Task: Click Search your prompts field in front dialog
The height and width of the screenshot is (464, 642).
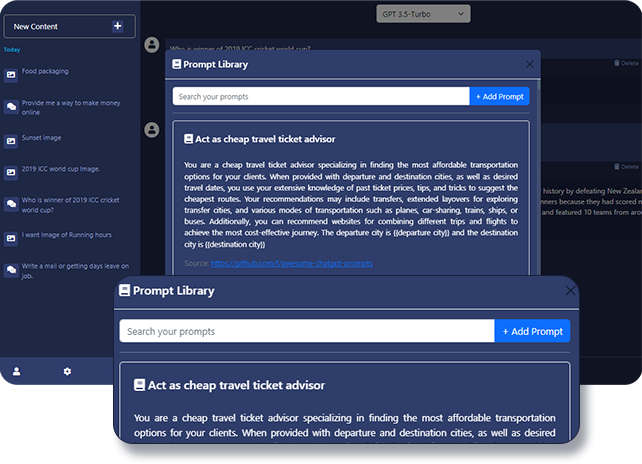Action: [x=307, y=331]
